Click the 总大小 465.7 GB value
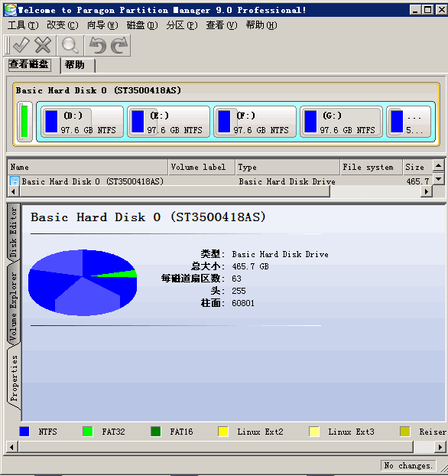This screenshot has height=476, width=448. point(250,266)
